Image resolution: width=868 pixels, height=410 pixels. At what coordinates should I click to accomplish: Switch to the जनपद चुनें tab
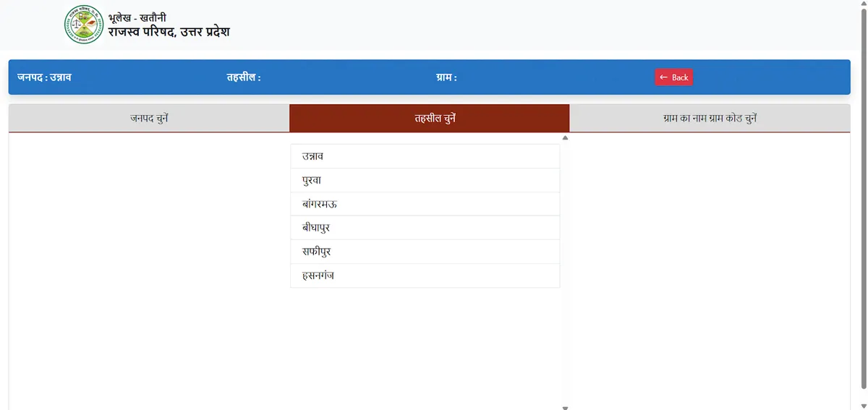coord(149,118)
